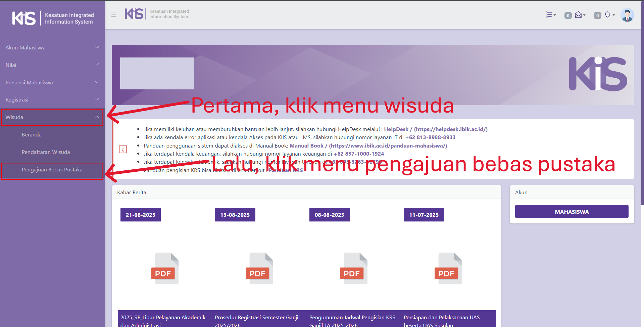Expand the Presensi Mahasiswa menu
The height and width of the screenshot is (327, 644).
pyautogui.click(x=52, y=82)
